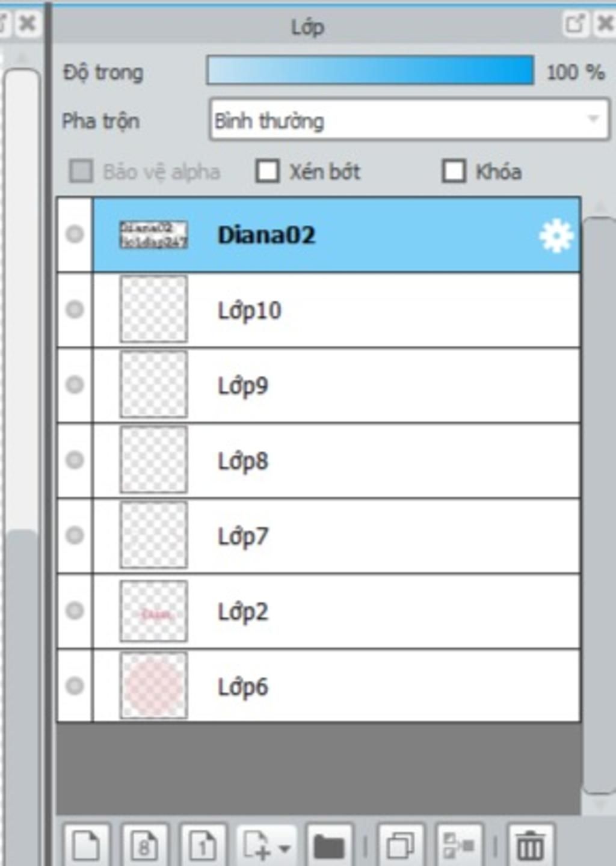The width and height of the screenshot is (616, 866).
Task: Enable the Khóa lock checkbox
Action: click(x=454, y=171)
